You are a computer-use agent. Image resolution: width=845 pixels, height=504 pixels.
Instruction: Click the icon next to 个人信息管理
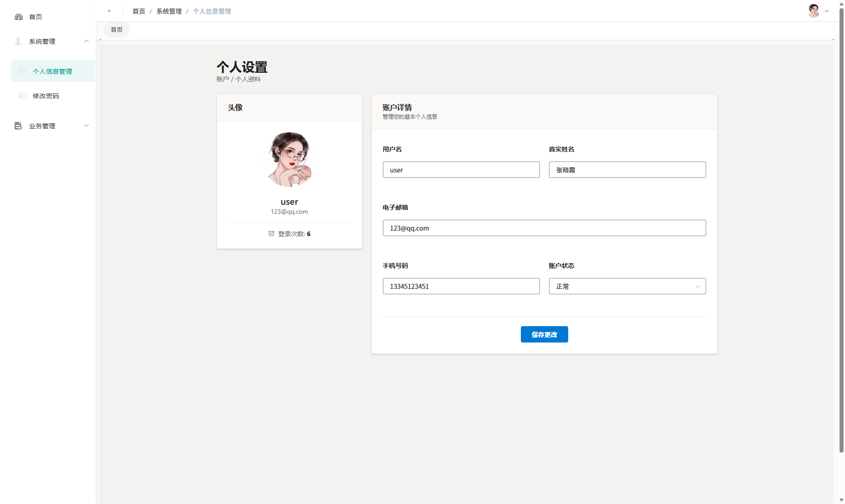click(22, 71)
